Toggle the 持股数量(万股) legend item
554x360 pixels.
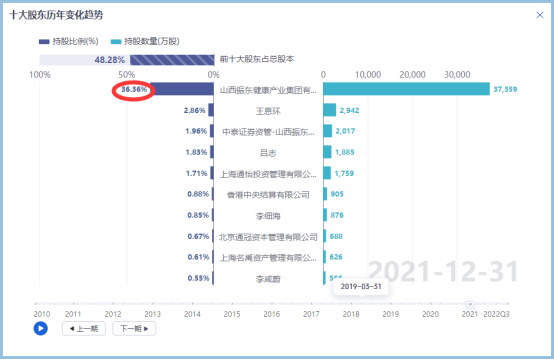pos(145,41)
